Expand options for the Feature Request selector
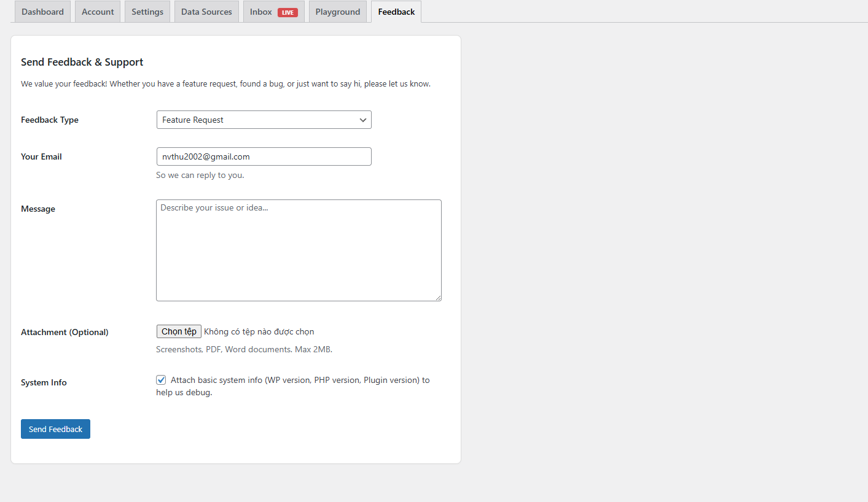This screenshot has width=868, height=502. pyautogui.click(x=264, y=120)
